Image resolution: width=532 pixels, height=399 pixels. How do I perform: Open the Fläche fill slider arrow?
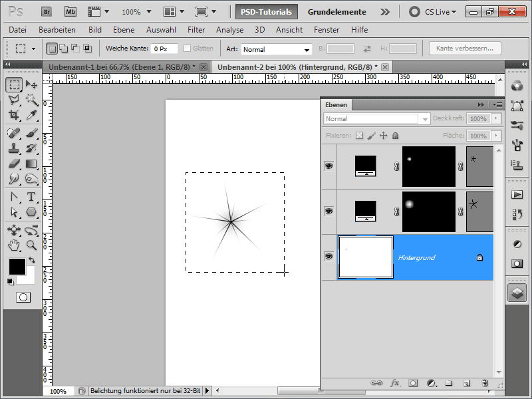(x=495, y=136)
